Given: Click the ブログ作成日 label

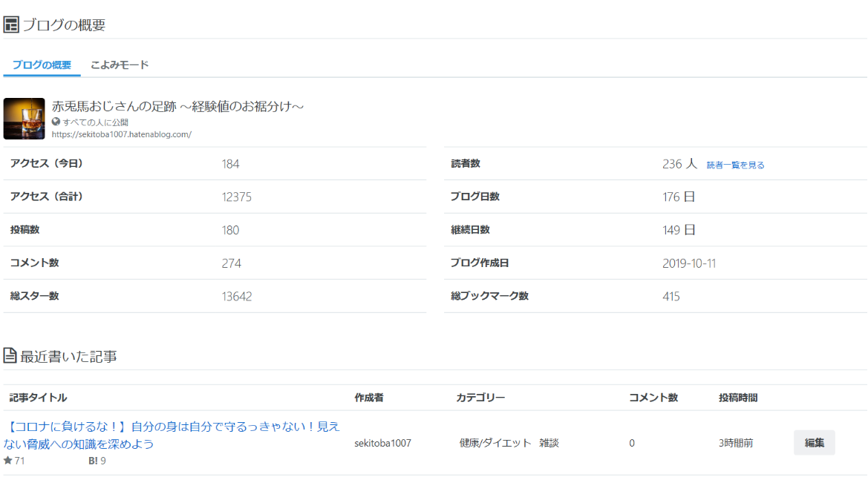Looking at the screenshot, I should pos(480,263).
